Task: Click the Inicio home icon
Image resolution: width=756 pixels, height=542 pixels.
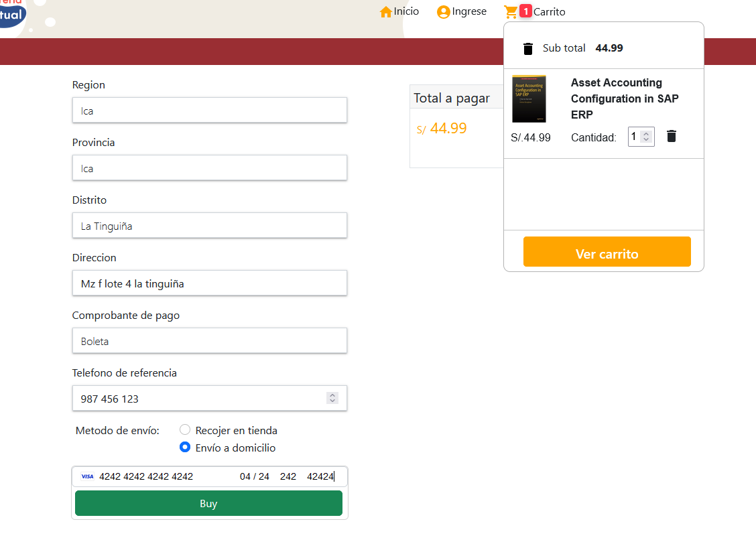Action: (x=385, y=11)
